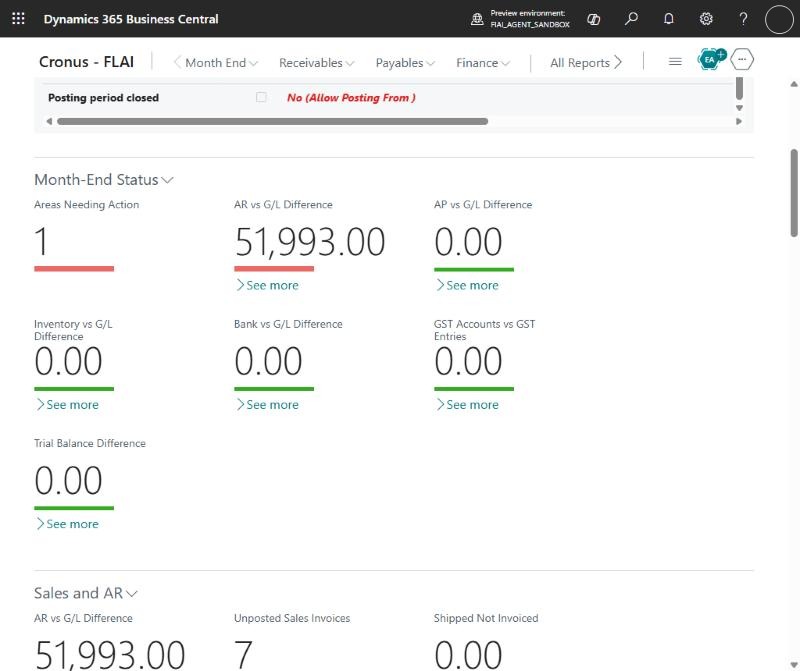Open the Areas Needing Action cue value 1

pyautogui.click(x=41, y=241)
